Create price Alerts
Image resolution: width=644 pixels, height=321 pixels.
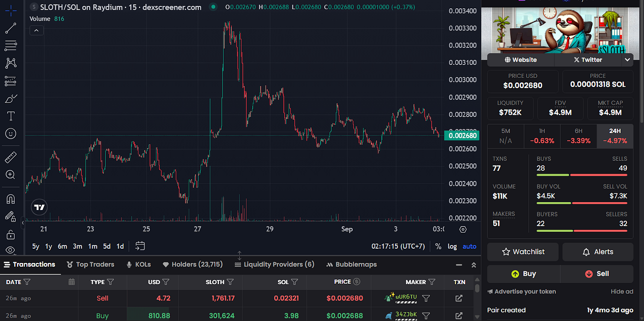[x=598, y=252]
